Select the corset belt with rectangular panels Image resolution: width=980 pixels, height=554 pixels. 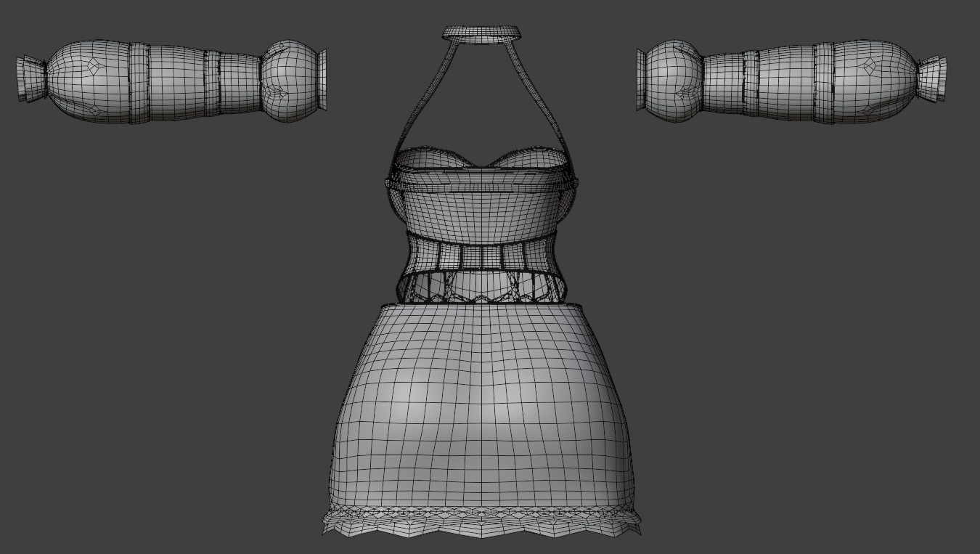coord(482,256)
